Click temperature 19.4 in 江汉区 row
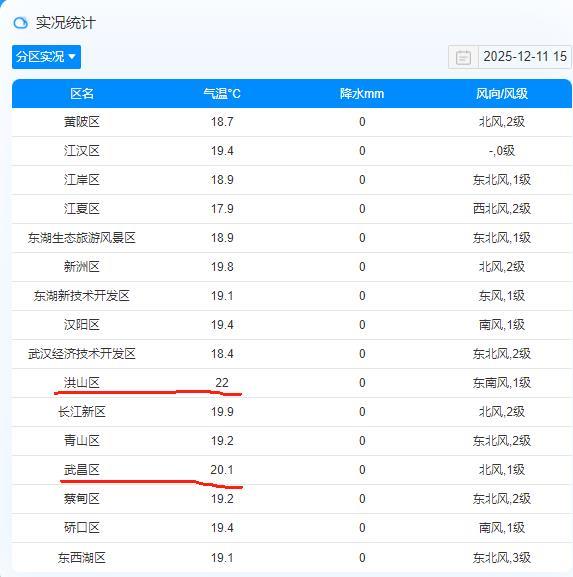Image resolution: width=573 pixels, height=577 pixels. click(x=222, y=151)
